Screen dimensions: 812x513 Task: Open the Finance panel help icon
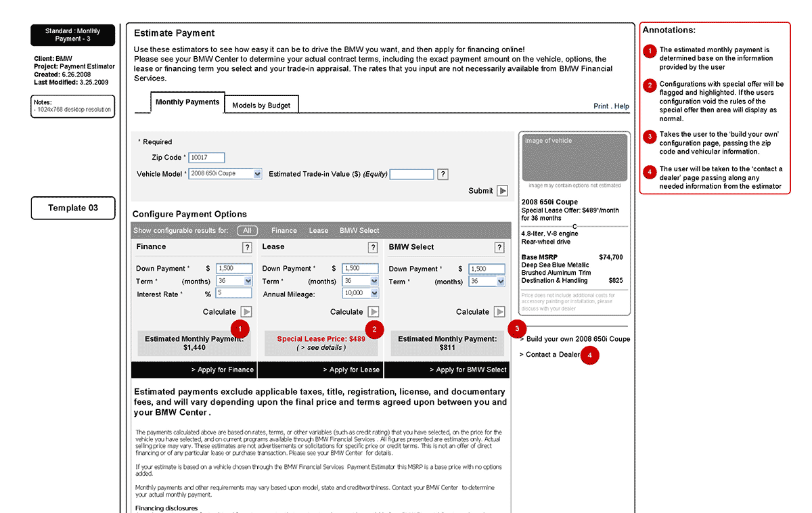pyautogui.click(x=248, y=248)
